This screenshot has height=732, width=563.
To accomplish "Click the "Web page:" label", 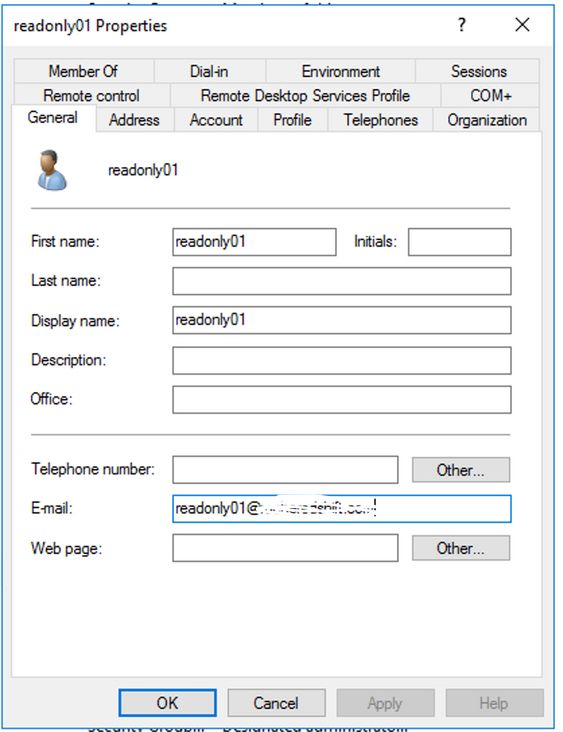I will 66,548.
